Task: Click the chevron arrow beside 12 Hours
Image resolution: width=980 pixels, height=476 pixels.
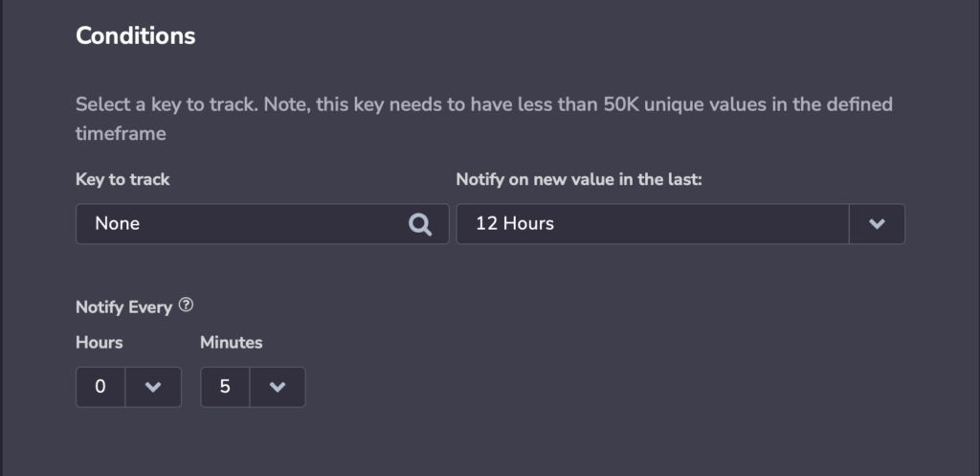Action: (877, 224)
